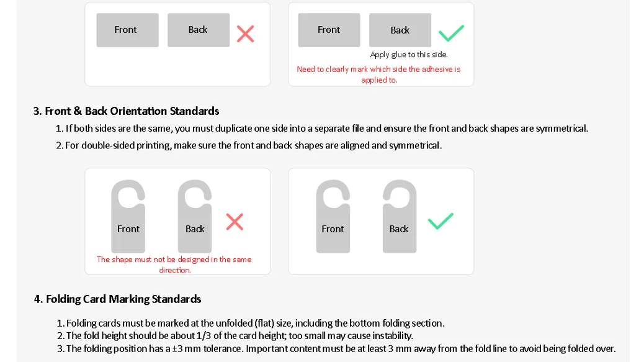
Task: Click the green checkmark next to mirrored door hanger
Action: [x=441, y=221]
